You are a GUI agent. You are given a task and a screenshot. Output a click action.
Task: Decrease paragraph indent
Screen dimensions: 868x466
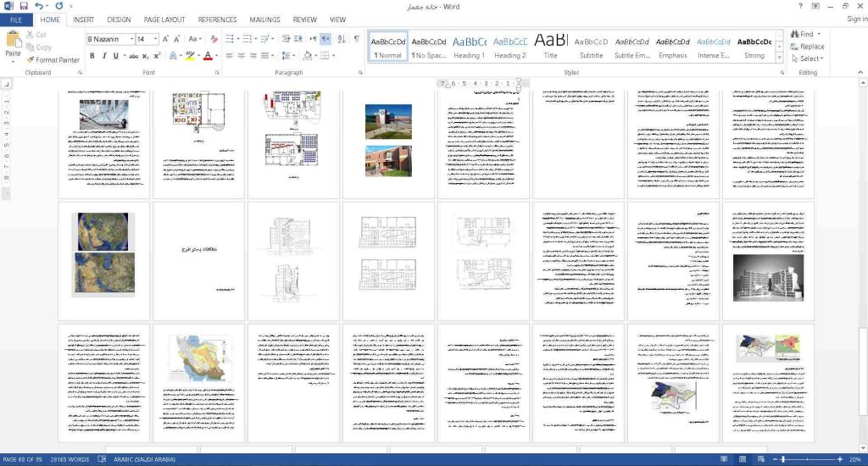286,39
